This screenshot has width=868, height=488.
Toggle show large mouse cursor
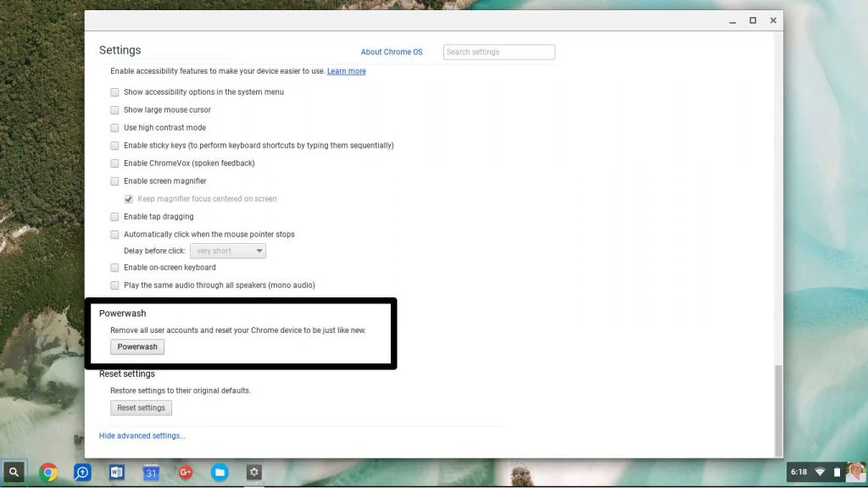tap(114, 109)
